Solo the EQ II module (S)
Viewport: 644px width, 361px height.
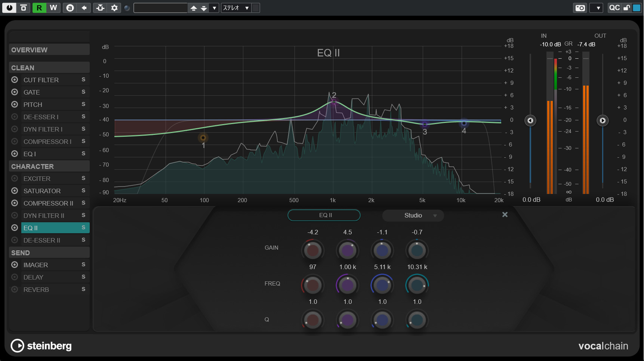[x=83, y=228]
